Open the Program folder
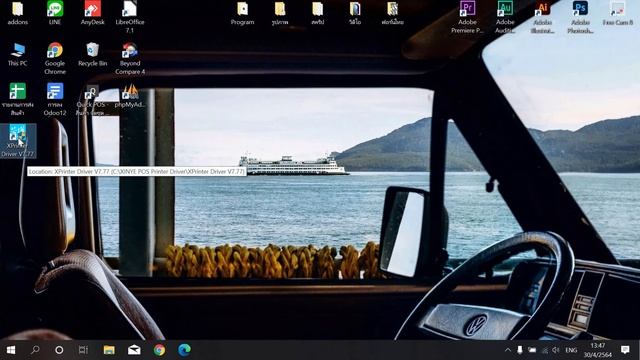This screenshot has height=360, width=640. (242, 13)
